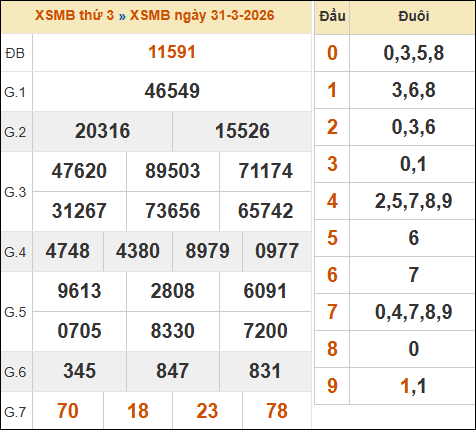Select Đầu row 4 tail values 2,5,7,8,9
This screenshot has height=430, width=476.
(x=413, y=201)
